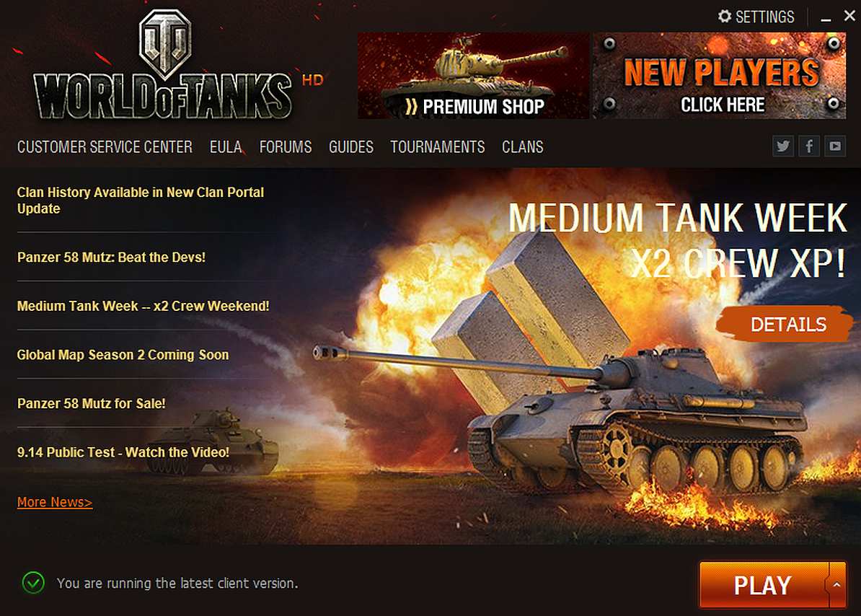The height and width of the screenshot is (616, 861).
Task: Expand the Play button arrow dropdown
Action: click(x=836, y=585)
